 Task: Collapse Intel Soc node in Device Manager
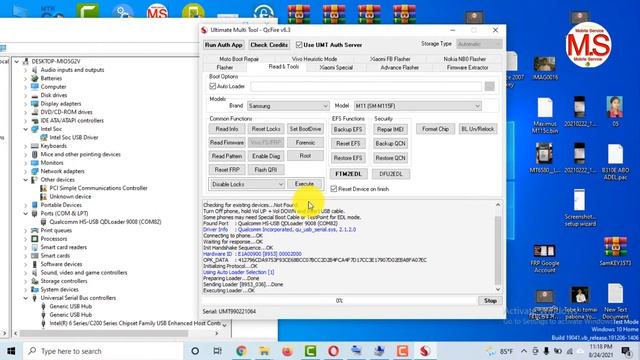pyautogui.click(x=26, y=129)
